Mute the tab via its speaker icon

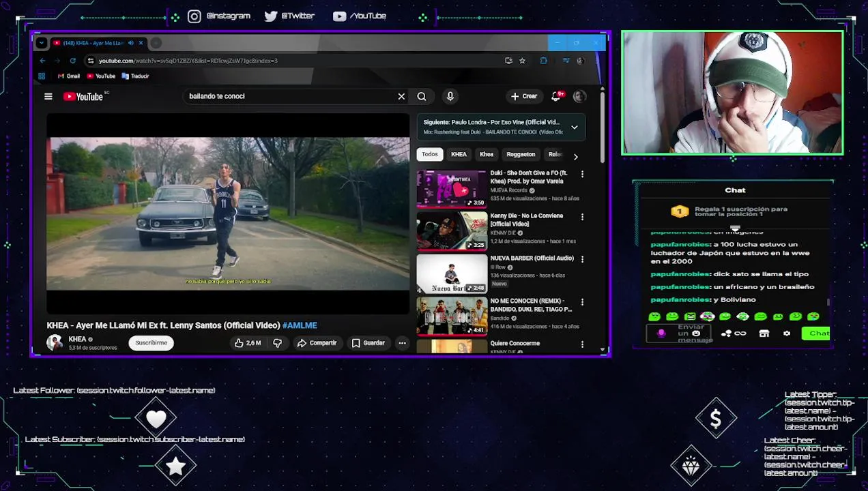130,43
